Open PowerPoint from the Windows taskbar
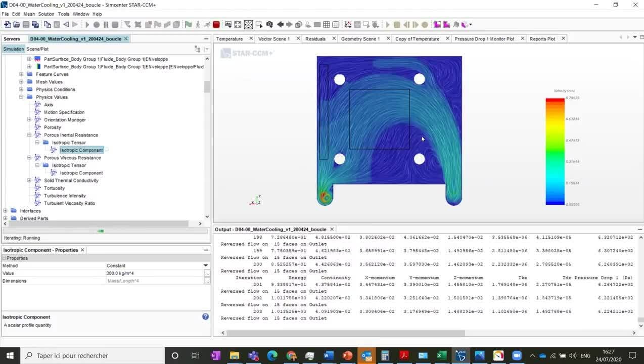644x364 pixels. (347, 355)
